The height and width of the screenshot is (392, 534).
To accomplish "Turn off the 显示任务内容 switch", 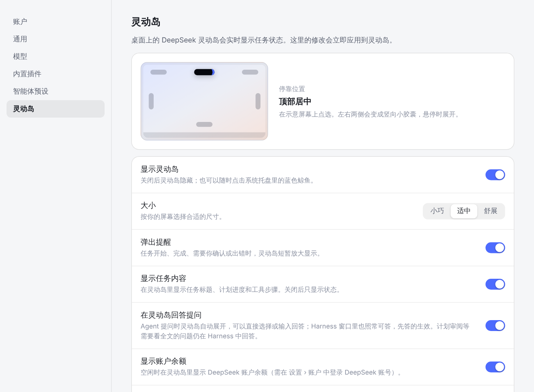I will coord(495,284).
